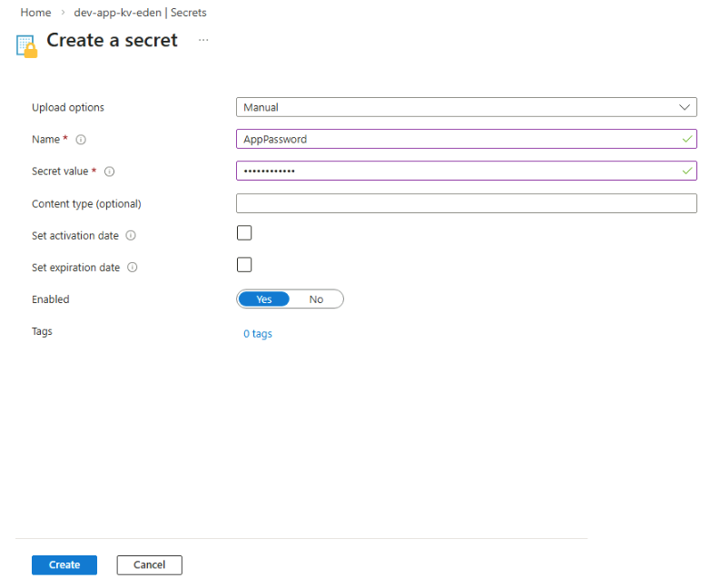Viewport: 720px width, 588px height.
Task: Open the 0 tags link
Action: click(258, 334)
